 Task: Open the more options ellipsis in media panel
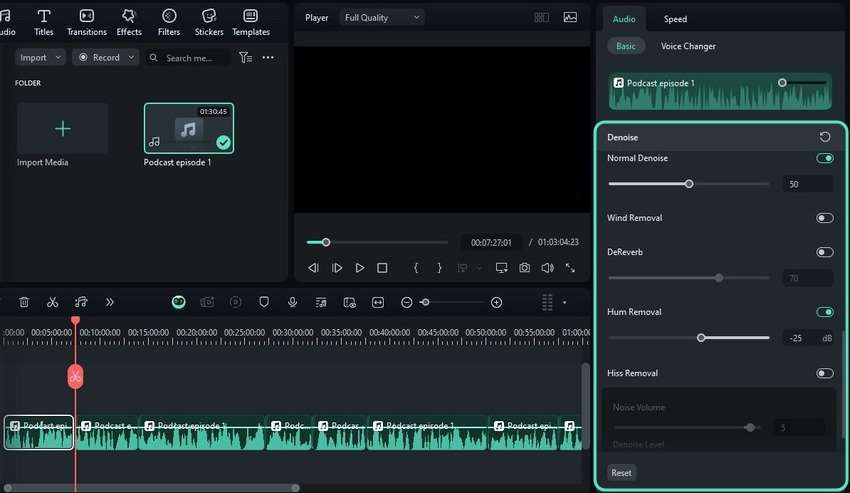[268, 57]
